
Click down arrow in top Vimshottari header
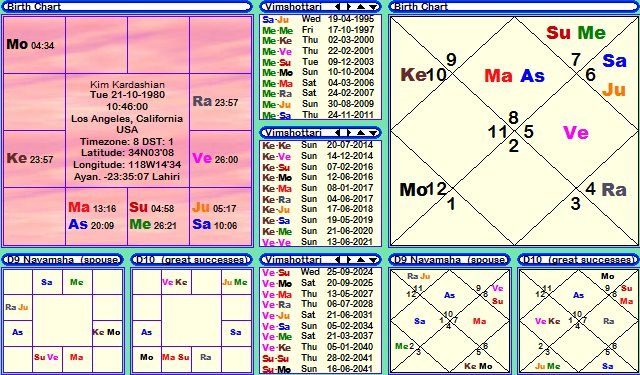pos(373,7)
